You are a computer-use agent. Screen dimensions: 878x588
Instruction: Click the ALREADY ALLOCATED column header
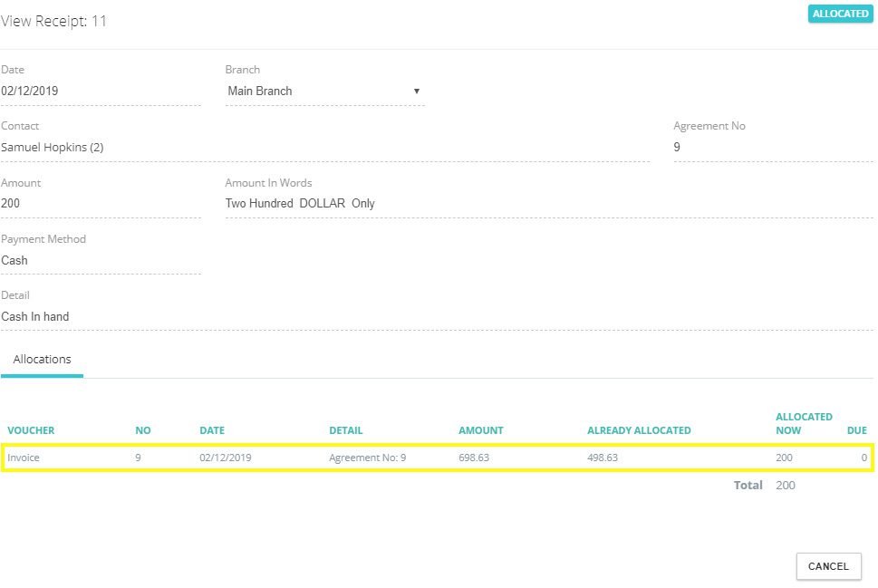(639, 430)
